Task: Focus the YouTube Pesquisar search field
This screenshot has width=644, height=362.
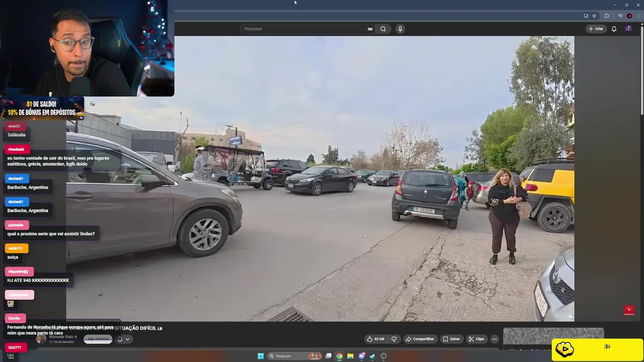Action: coord(304,29)
